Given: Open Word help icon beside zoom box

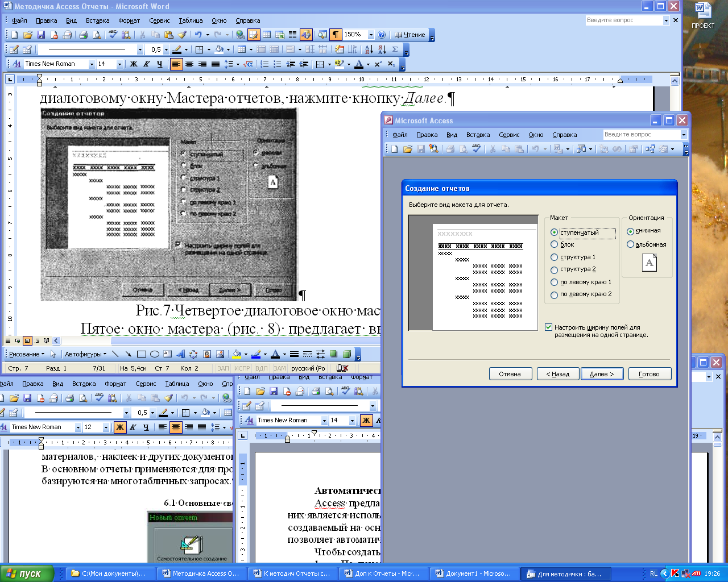Looking at the screenshot, I should (x=382, y=35).
